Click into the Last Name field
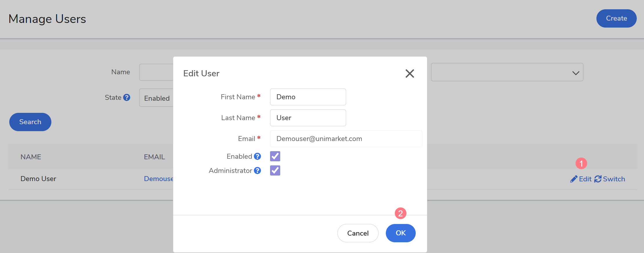 (x=308, y=118)
